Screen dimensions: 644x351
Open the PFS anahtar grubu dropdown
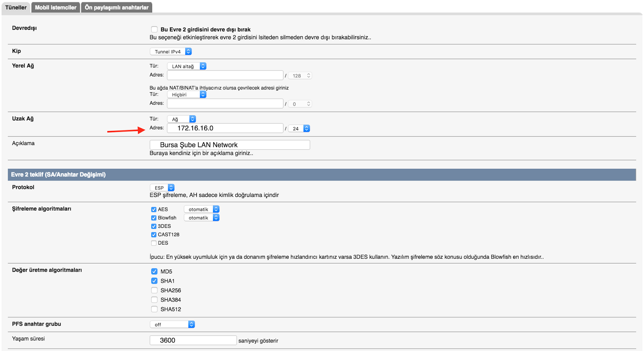pos(172,324)
